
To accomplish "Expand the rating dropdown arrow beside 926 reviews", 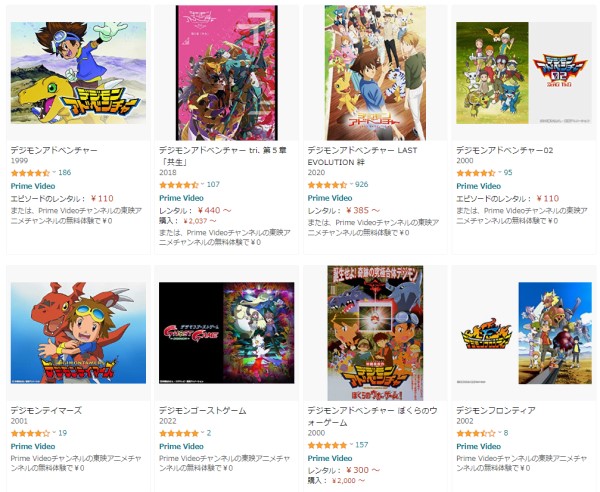I will click(x=351, y=184).
